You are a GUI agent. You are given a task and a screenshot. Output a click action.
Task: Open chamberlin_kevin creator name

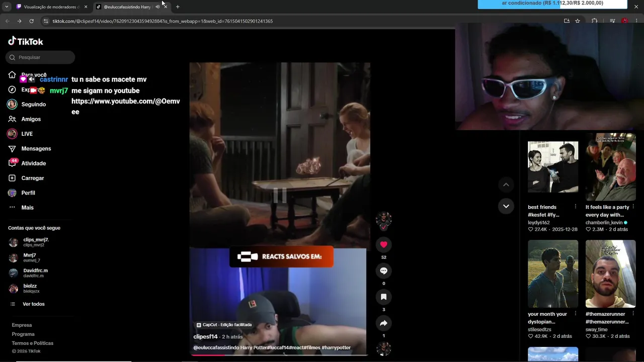point(604,223)
